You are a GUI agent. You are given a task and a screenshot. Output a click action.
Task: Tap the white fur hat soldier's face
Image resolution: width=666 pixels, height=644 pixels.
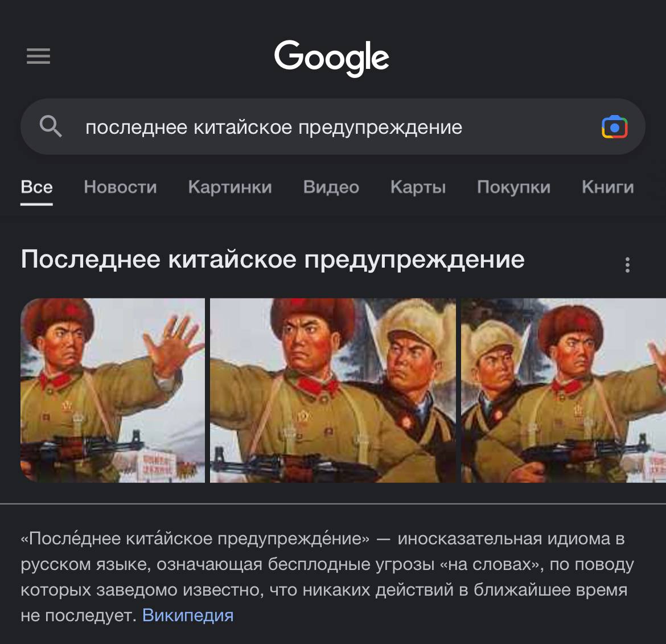(410, 355)
